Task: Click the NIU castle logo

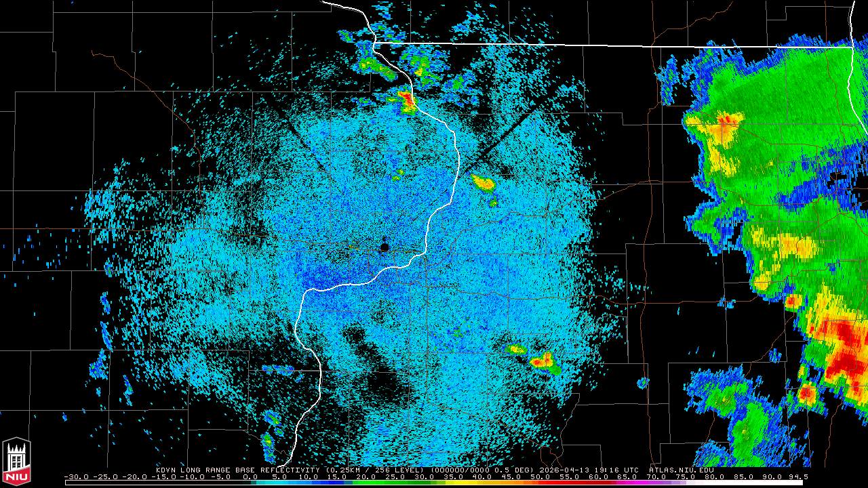Action: (x=16, y=461)
